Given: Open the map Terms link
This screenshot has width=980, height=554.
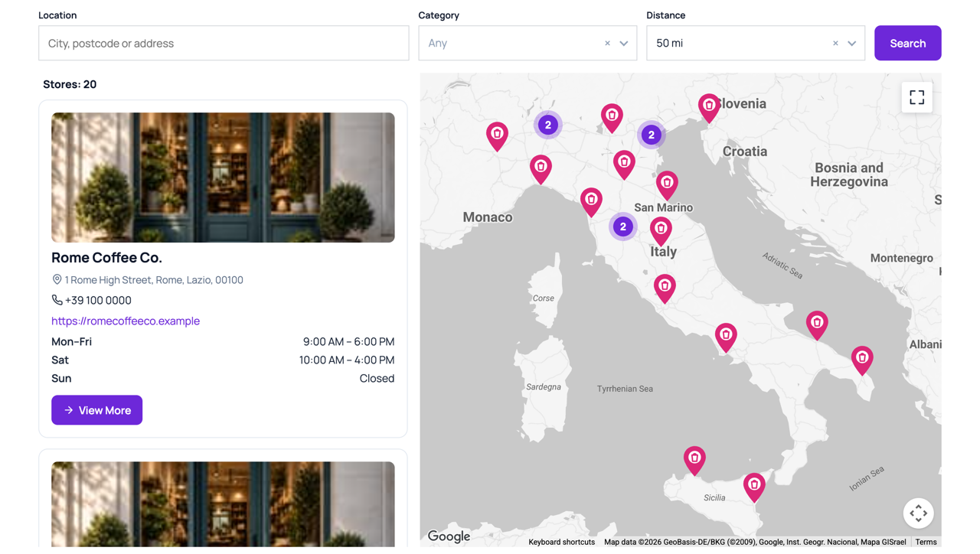Looking at the screenshot, I should click(x=926, y=542).
